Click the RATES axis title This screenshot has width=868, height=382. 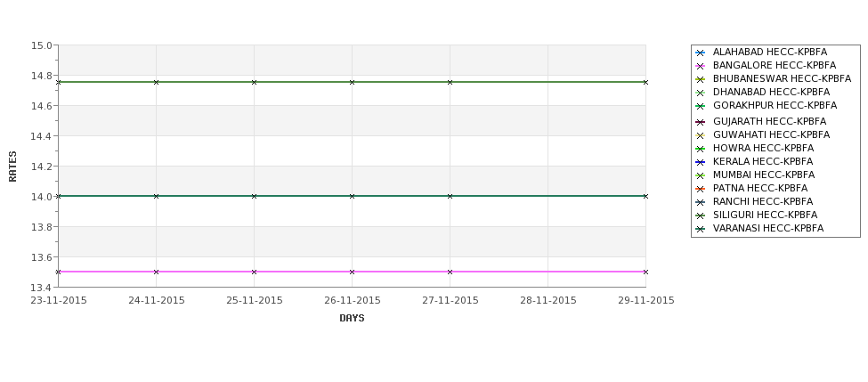coord(12,167)
